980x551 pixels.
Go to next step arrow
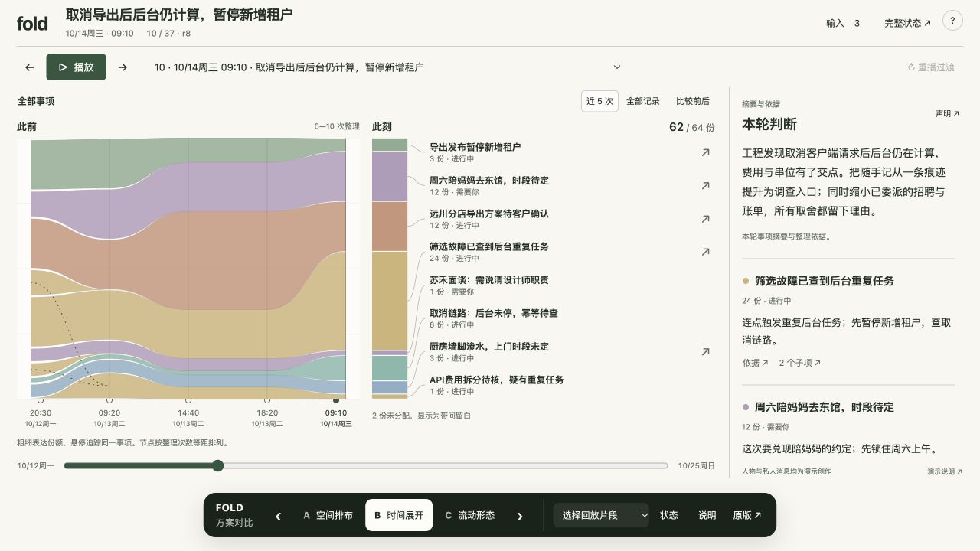tap(122, 67)
